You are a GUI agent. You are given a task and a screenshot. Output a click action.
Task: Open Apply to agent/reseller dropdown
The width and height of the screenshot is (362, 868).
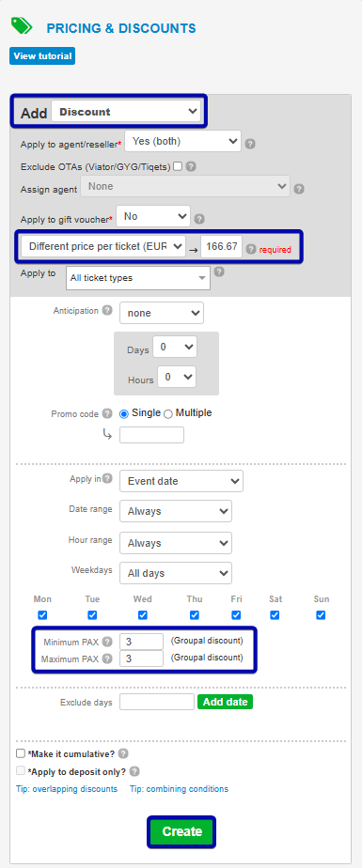click(x=183, y=141)
